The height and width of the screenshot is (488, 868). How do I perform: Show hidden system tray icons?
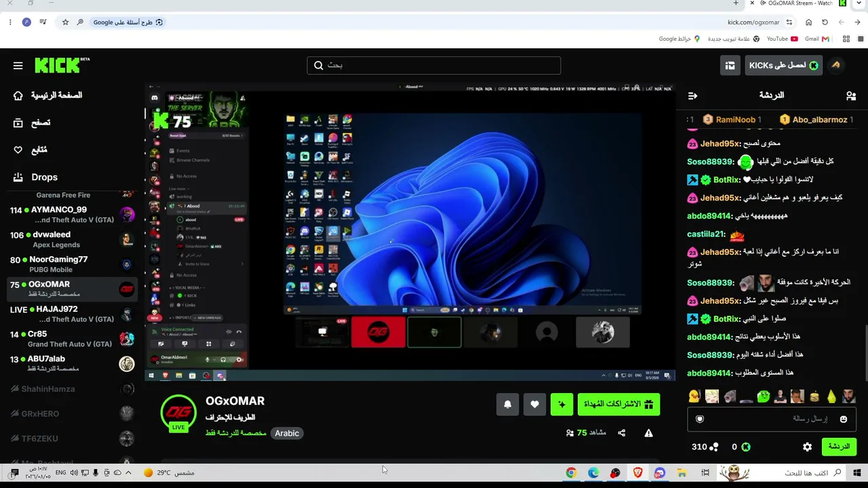[128, 472]
